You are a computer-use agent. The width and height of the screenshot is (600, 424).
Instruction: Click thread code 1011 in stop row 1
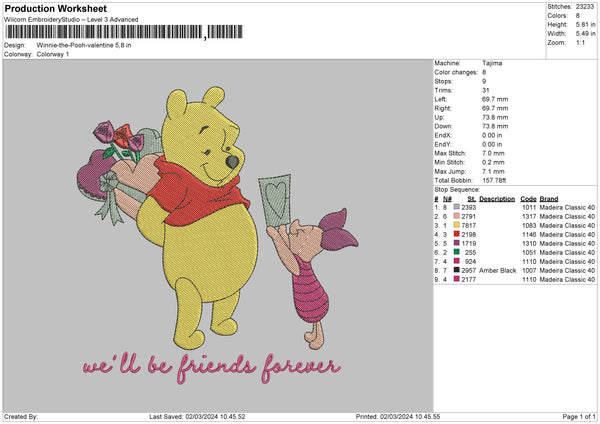pyautogui.click(x=529, y=207)
